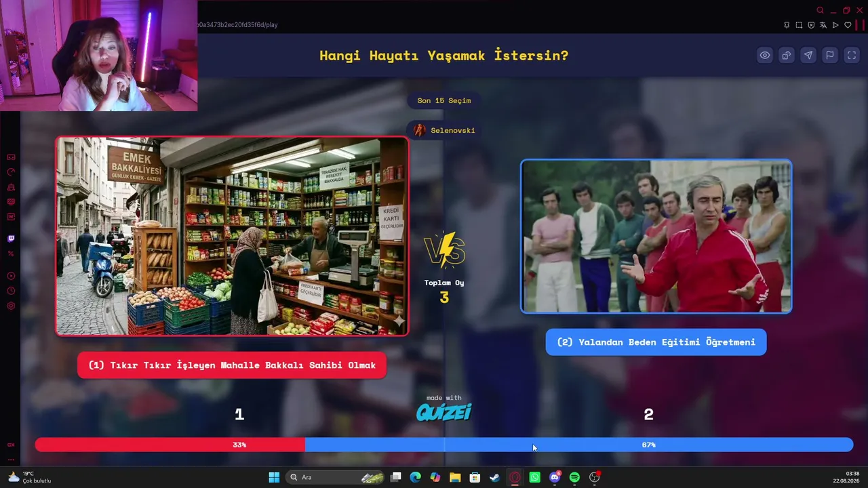Open the history clock icon in sidebar

tap(11, 291)
